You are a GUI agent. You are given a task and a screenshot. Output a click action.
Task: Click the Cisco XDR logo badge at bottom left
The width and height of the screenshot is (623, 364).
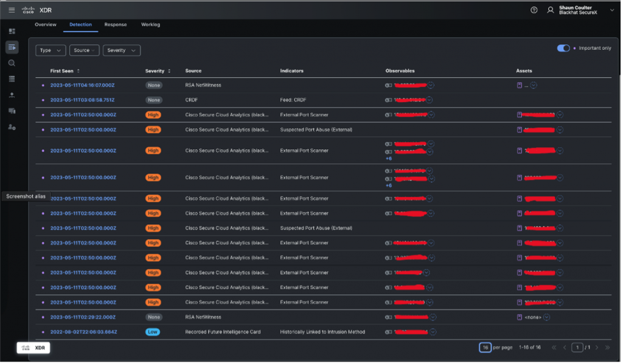pos(33,348)
